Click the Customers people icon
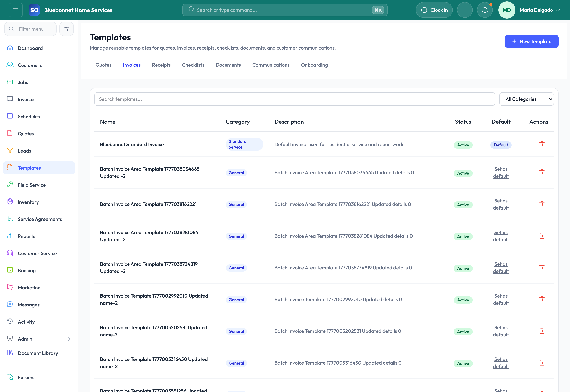The image size is (570, 392). [x=10, y=65]
